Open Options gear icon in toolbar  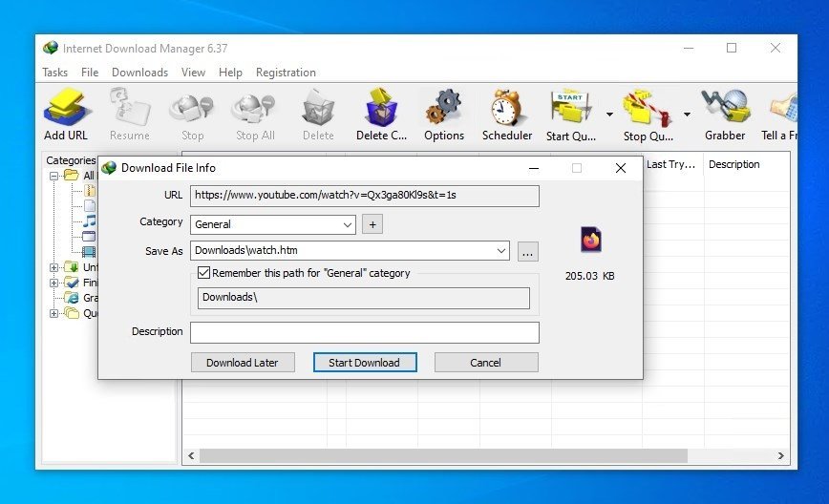443,108
